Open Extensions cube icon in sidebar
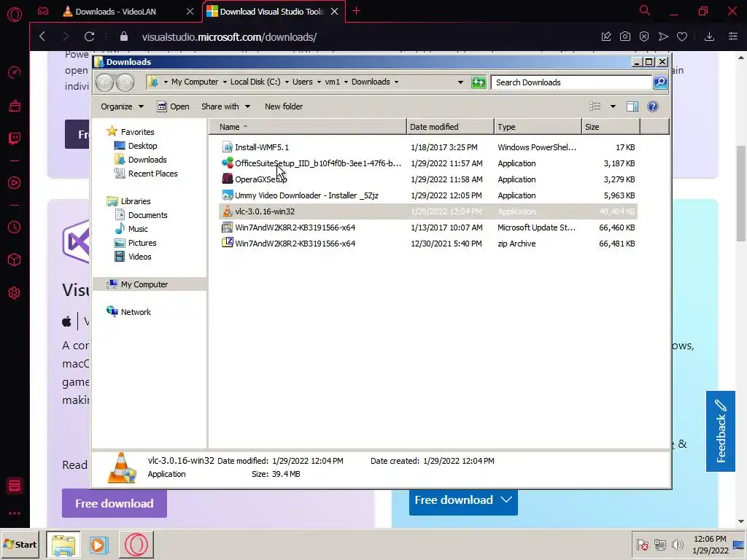 (x=15, y=260)
